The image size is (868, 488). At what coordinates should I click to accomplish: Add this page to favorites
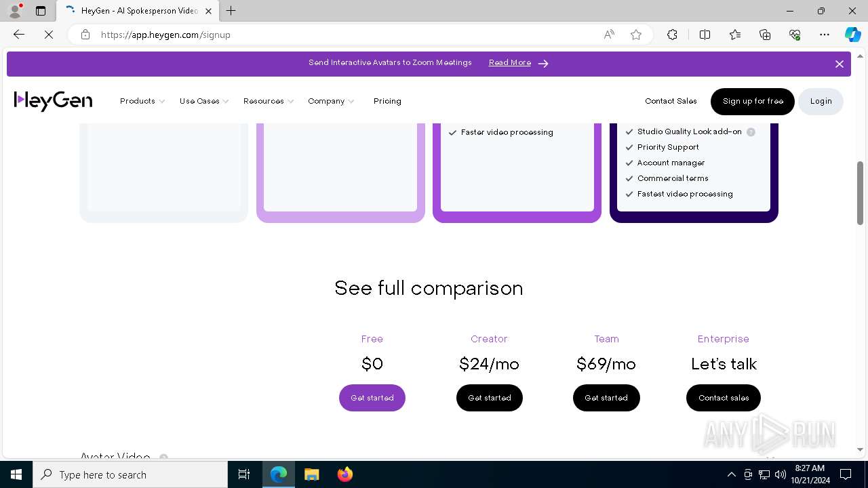tap(636, 35)
